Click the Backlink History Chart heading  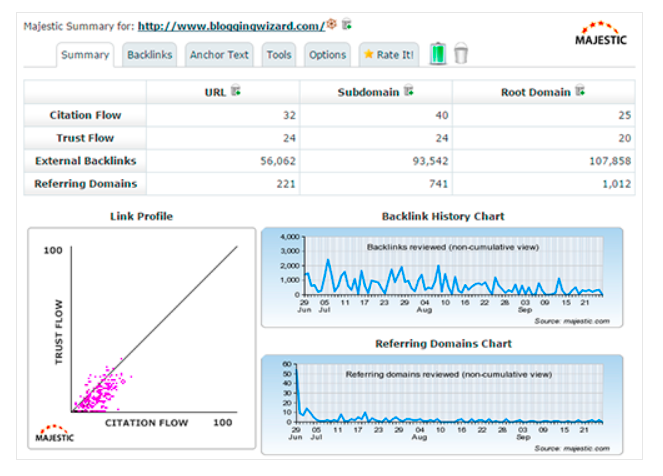pyautogui.click(x=443, y=216)
